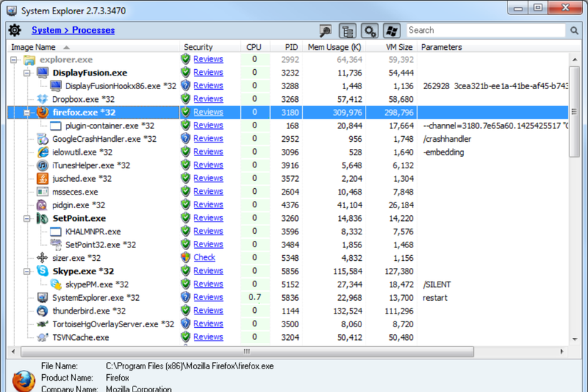Open Reviews link for pidgin.exe
Viewport: 588px width, 392px height.
[x=208, y=205]
